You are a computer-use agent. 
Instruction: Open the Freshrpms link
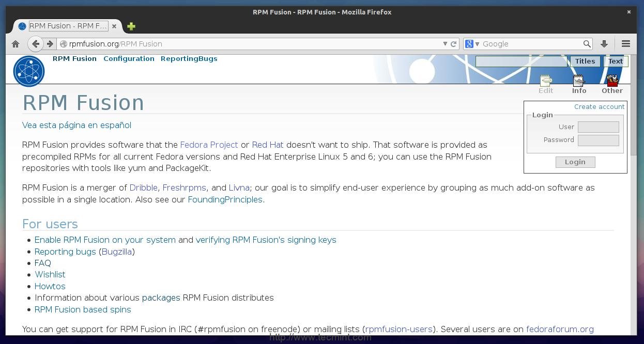tap(184, 187)
